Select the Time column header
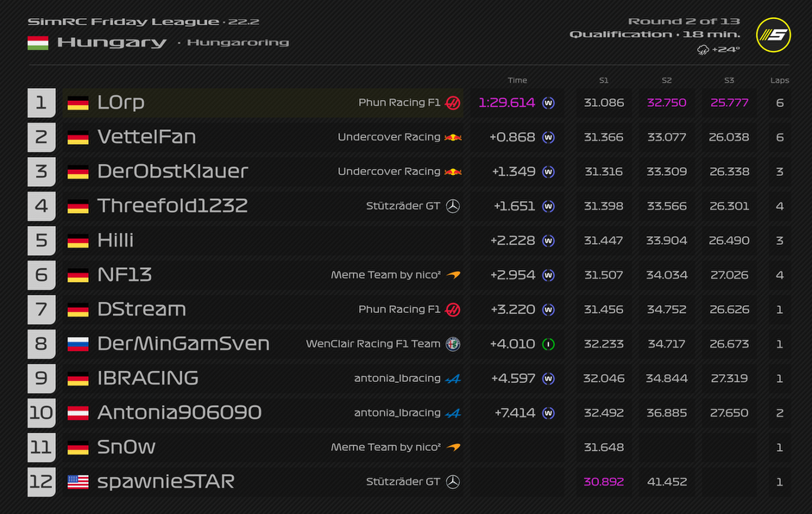Screen dimensions: 812x514 click(x=517, y=80)
